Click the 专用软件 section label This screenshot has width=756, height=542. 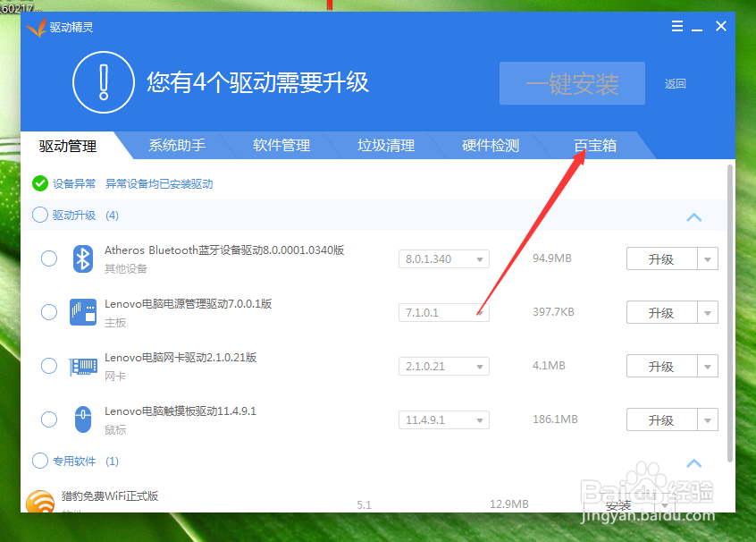click(74, 462)
